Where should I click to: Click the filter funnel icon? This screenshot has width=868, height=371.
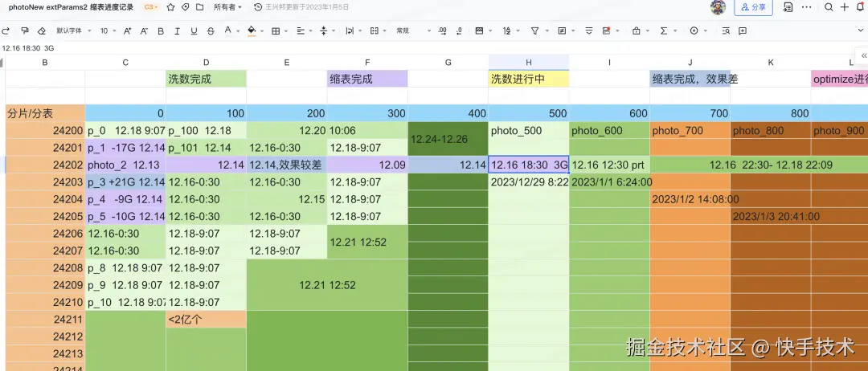coord(534,31)
